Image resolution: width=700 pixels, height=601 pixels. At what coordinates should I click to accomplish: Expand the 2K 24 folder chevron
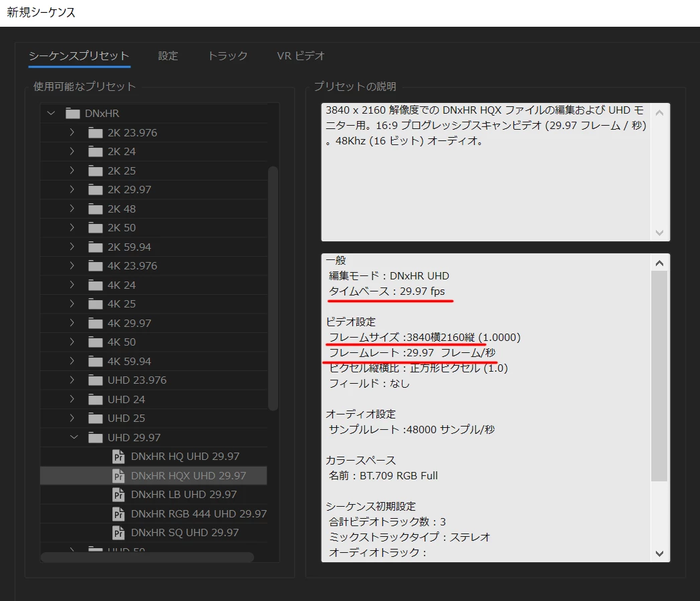point(72,151)
